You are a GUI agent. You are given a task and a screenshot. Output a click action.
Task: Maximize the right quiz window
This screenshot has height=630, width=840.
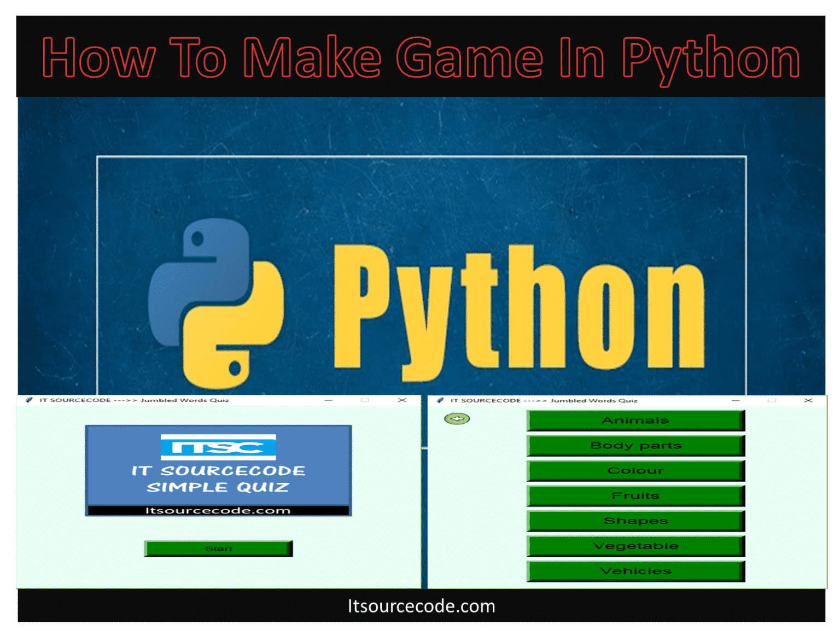(772, 400)
